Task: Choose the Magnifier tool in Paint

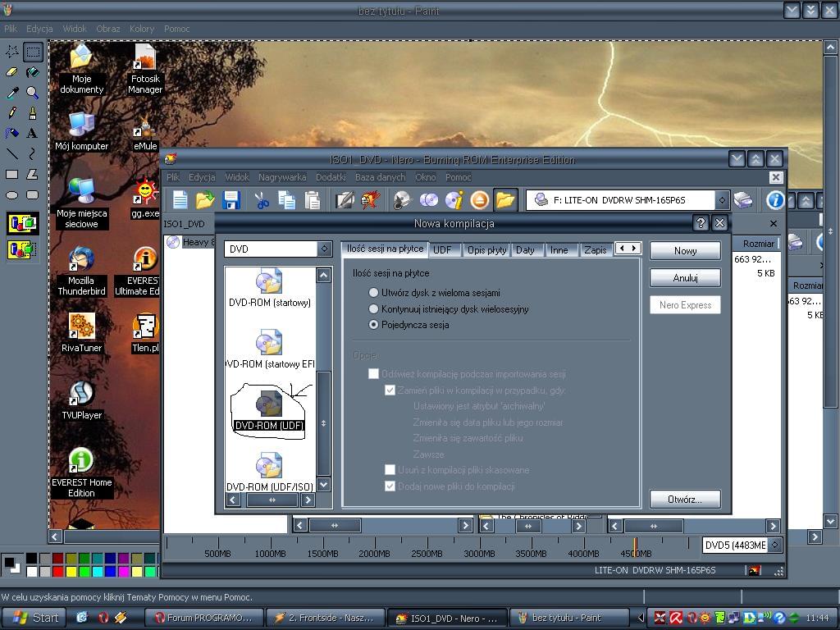Action: coord(32,93)
